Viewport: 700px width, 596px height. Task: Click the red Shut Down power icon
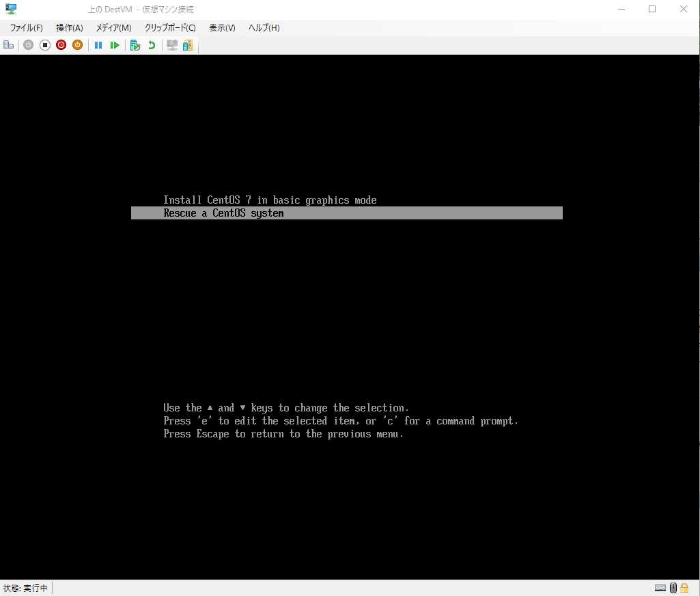click(x=61, y=44)
